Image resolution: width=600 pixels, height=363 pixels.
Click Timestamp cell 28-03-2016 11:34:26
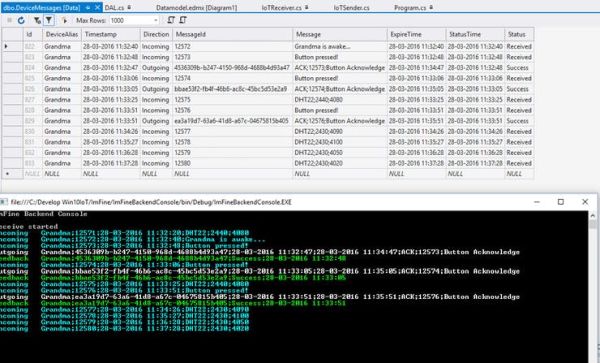coord(111,131)
